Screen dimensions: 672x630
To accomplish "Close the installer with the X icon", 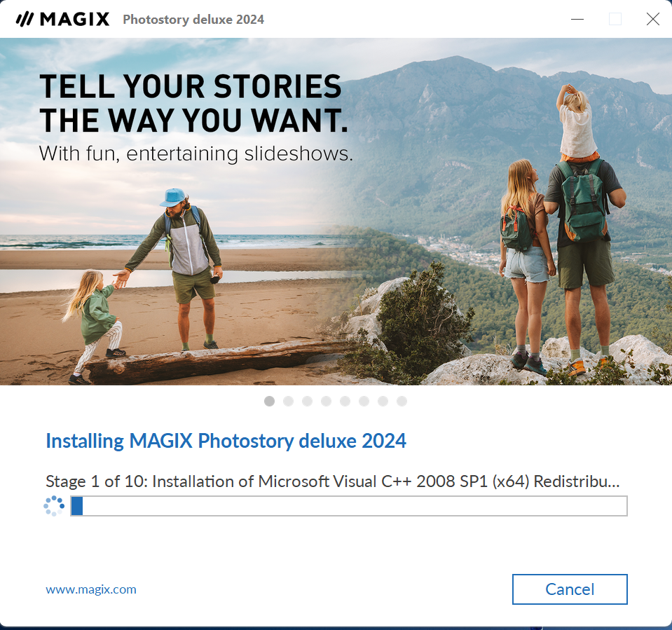I will click(652, 20).
